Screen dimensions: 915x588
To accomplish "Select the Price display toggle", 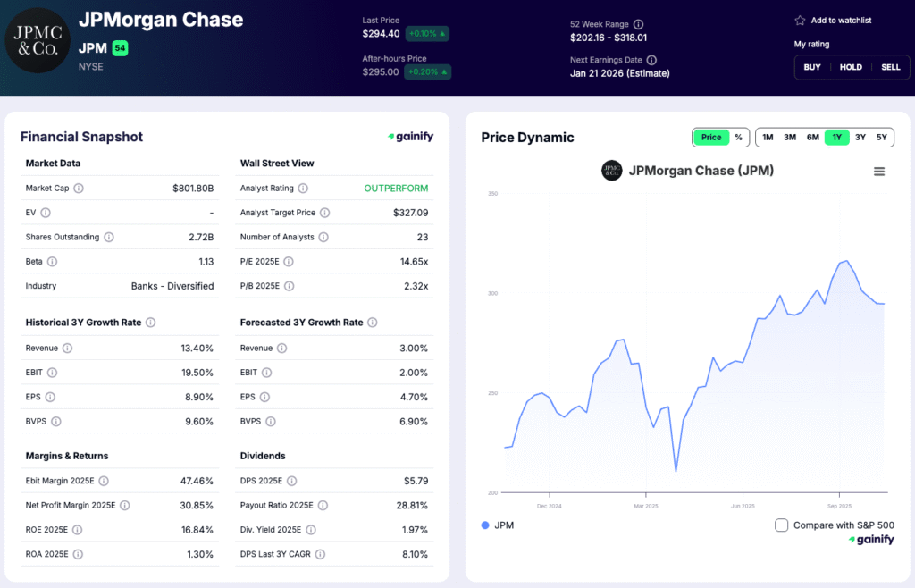I will point(710,138).
